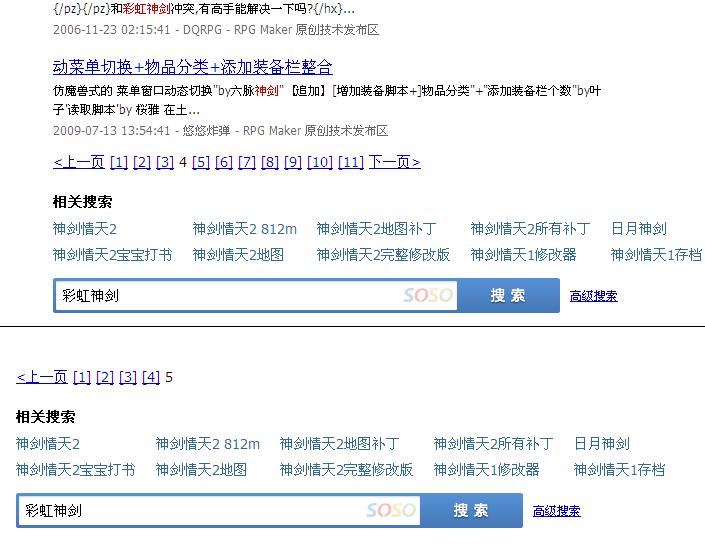The height and width of the screenshot is (549, 705).
Task: Open related search 神剑情天2 812m in lower block
Action: 208,444
